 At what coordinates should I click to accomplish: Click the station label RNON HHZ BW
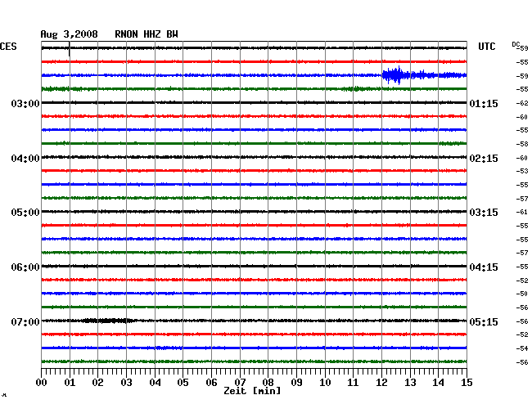[x=147, y=34]
